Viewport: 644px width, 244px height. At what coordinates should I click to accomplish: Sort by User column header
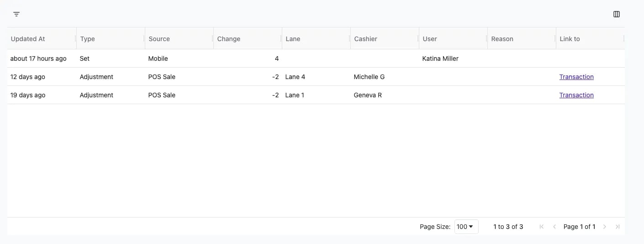click(x=430, y=39)
